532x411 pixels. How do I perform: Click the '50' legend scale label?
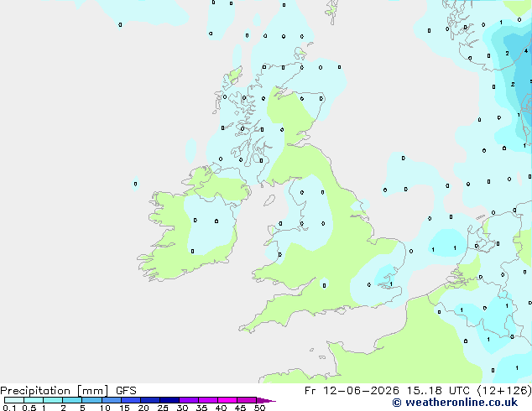pos(259,408)
